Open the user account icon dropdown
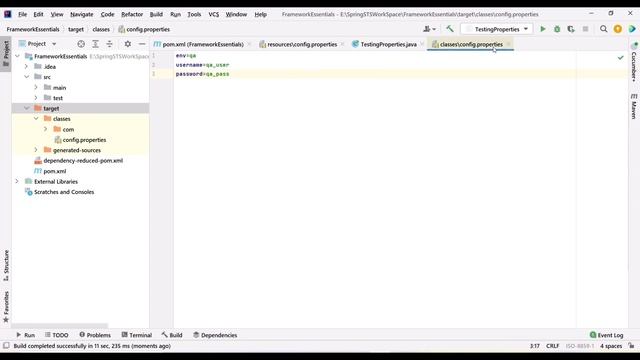The width and height of the screenshot is (640, 360). tap(429, 29)
